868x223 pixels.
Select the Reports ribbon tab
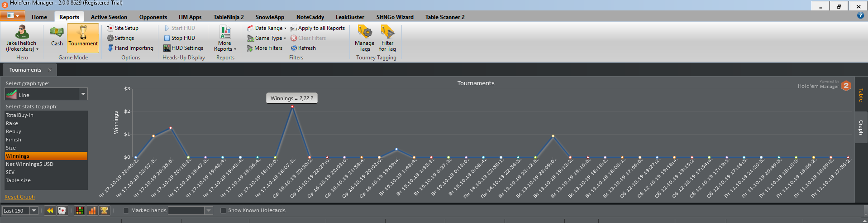coord(69,17)
